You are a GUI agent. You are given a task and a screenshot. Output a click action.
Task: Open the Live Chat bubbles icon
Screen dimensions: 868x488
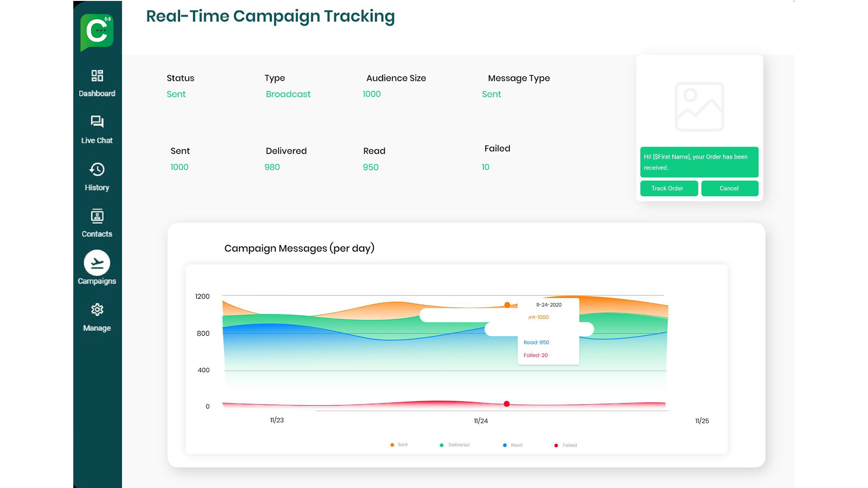point(97,122)
